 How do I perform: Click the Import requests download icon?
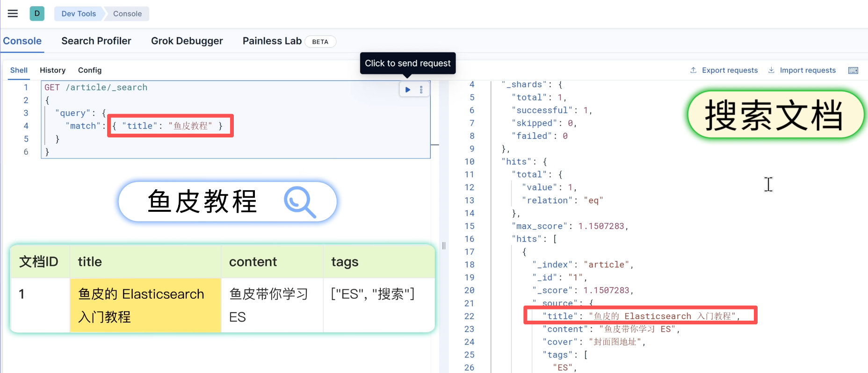(x=771, y=70)
